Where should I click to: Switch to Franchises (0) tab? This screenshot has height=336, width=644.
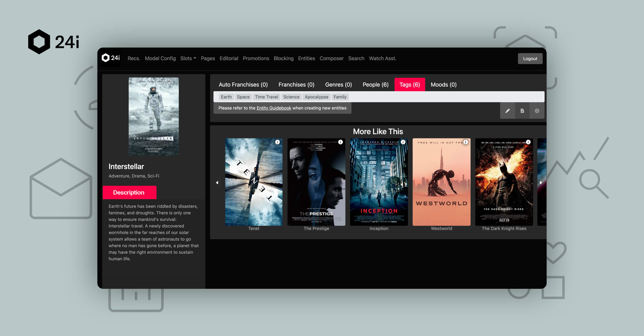[296, 85]
